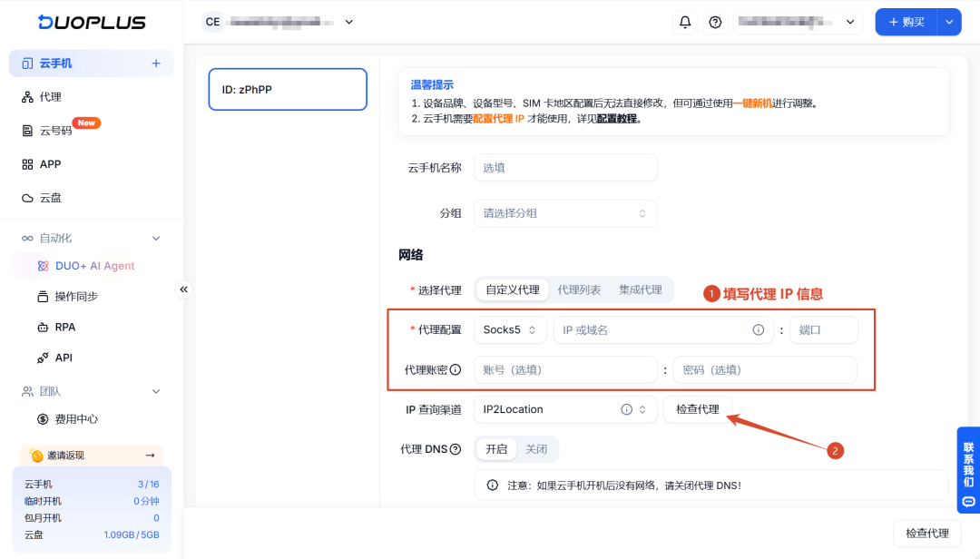Turn 代理 DNS to 开启
The height and width of the screenshot is (559, 980).
496,449
